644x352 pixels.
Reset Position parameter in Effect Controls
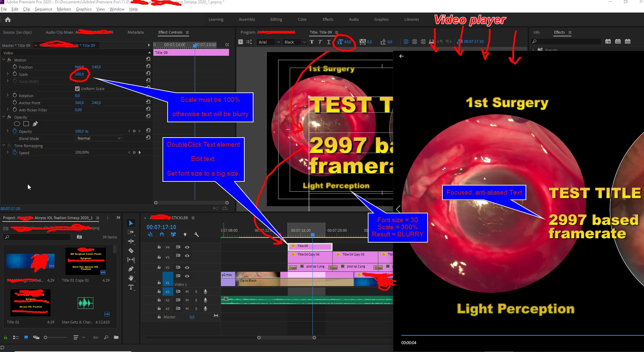[x=148, y=66]
